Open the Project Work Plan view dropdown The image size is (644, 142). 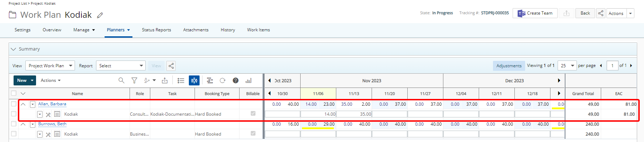pos(50,66)
